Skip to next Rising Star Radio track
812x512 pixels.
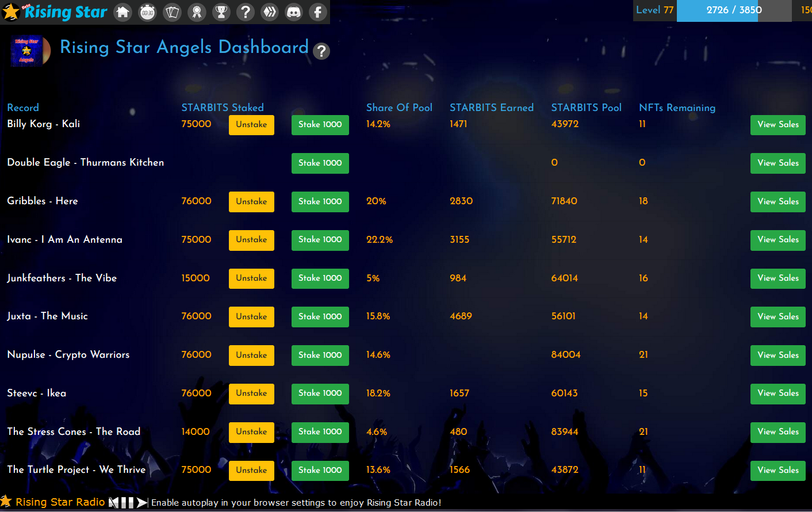pyautogui.click(x=142, y=503)
